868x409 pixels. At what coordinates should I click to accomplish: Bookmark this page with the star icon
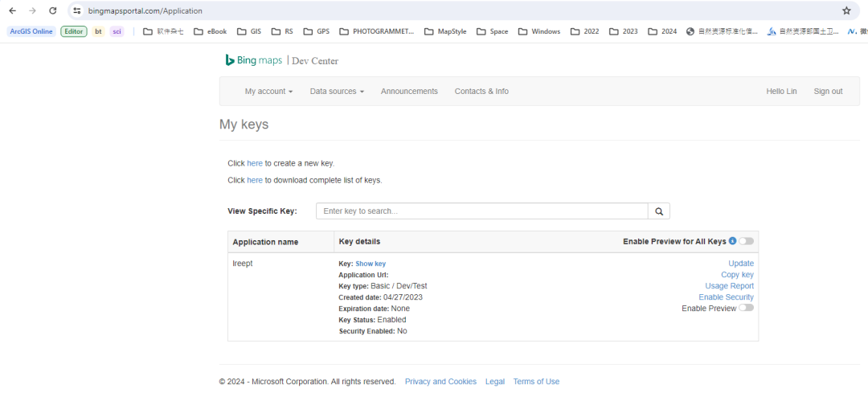pyautogui.click(x=846, y=10)
